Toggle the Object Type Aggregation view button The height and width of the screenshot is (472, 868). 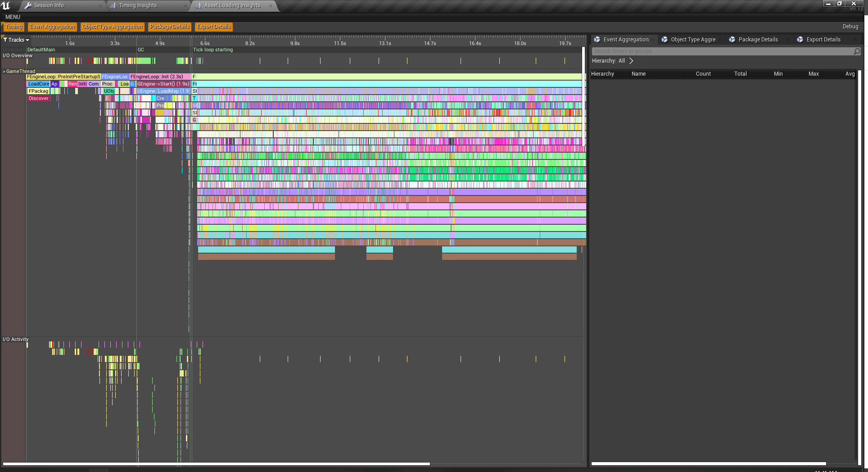pos(113,27)
